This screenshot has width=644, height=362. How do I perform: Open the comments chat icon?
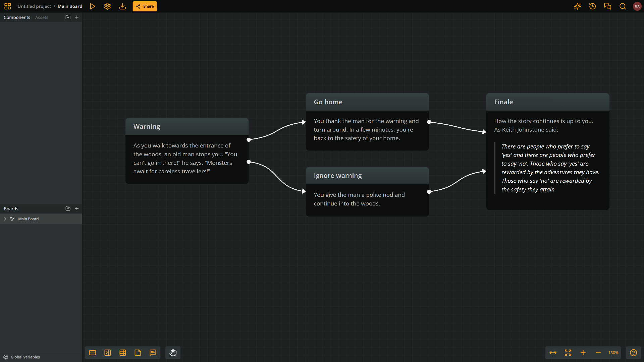point(607,6)
